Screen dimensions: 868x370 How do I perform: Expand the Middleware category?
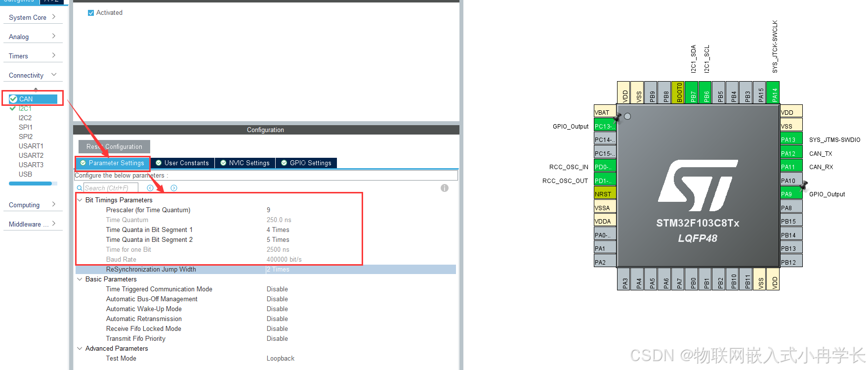[x=33, y=224]
